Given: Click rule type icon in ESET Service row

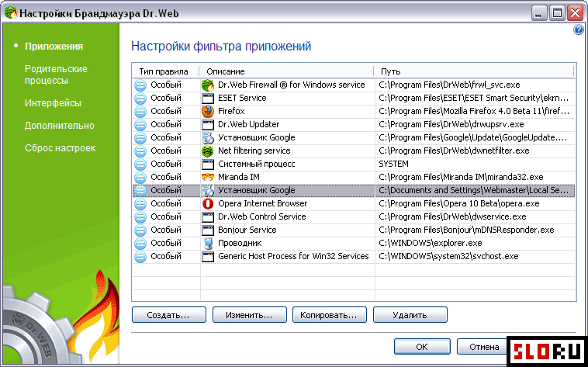Looking at the screenshot, I should pyautogui.click(x=140, y=99).
